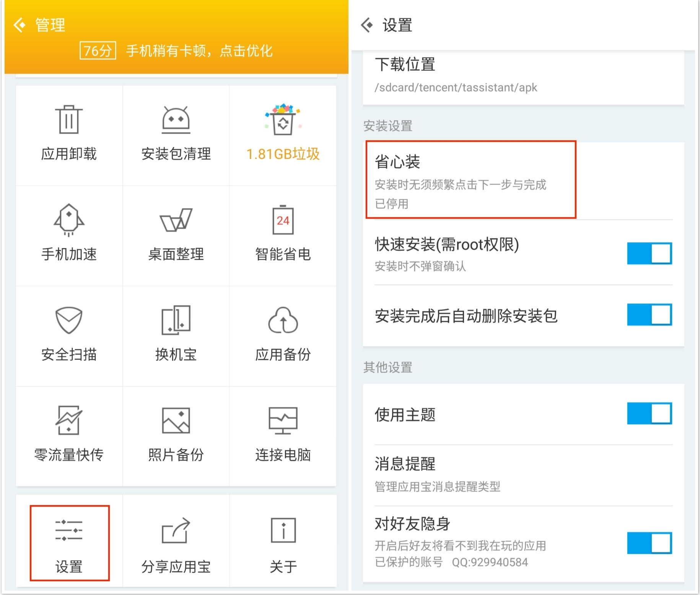Open the 省心装 setting

[523, 181]
